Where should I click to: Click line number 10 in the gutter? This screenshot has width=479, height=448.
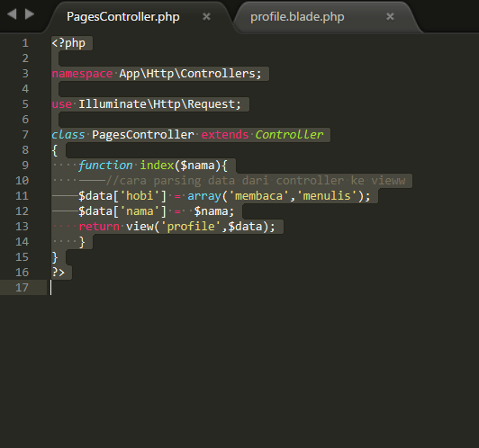(22, 181)
